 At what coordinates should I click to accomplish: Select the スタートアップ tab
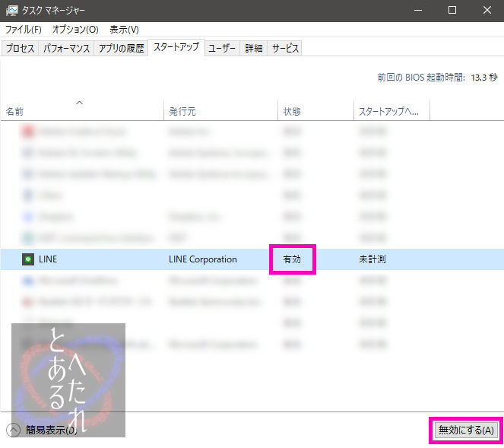pos(176,48)
